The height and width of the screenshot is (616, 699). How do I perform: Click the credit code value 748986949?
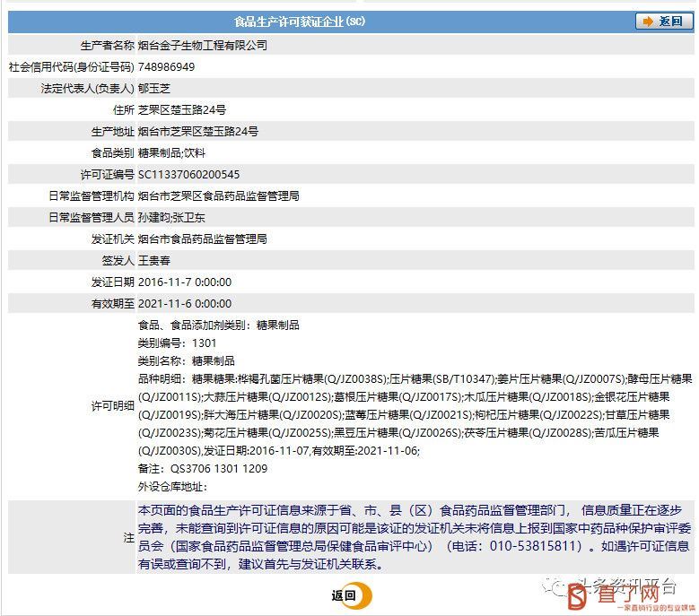(166, 66)
